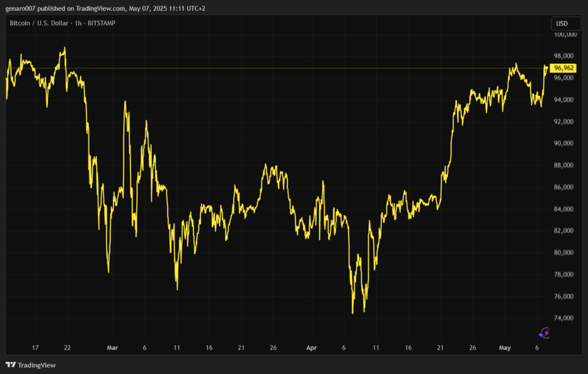Screen dimensions: 588x374
Task: Click the 17 date label on time axis
Action: (36, 348)
